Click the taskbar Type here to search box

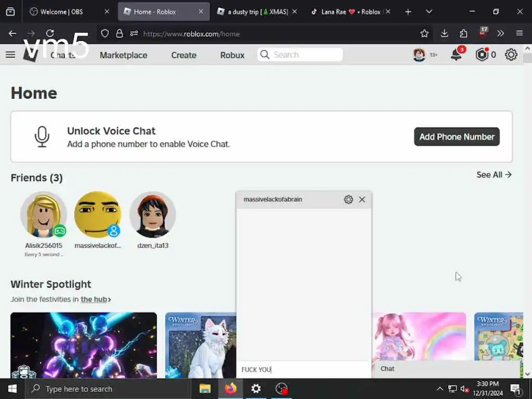pyautogui.click(x=108, y=389)
